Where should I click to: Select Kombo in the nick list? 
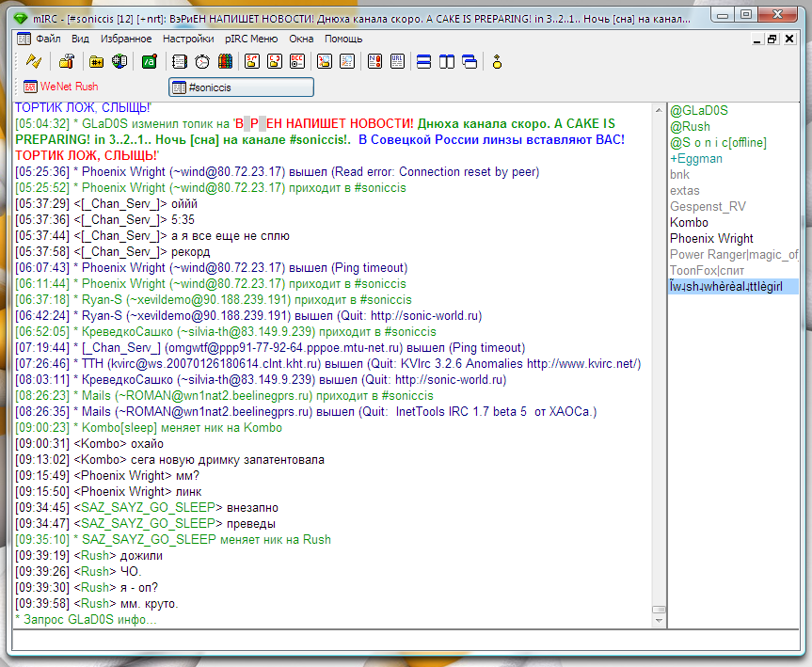click(689, 222)
